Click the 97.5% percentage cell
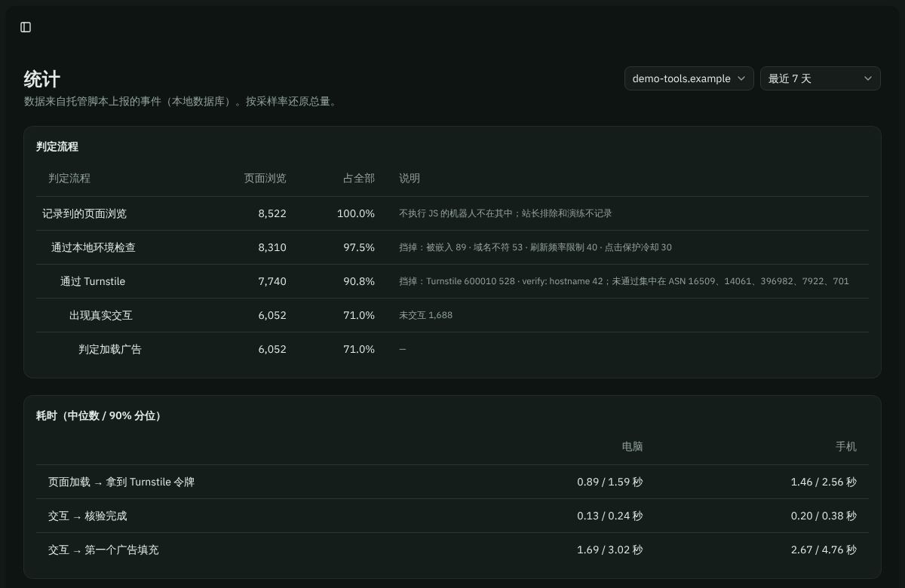Viewport: 905px width, 588px height. [x=359, y=247]
